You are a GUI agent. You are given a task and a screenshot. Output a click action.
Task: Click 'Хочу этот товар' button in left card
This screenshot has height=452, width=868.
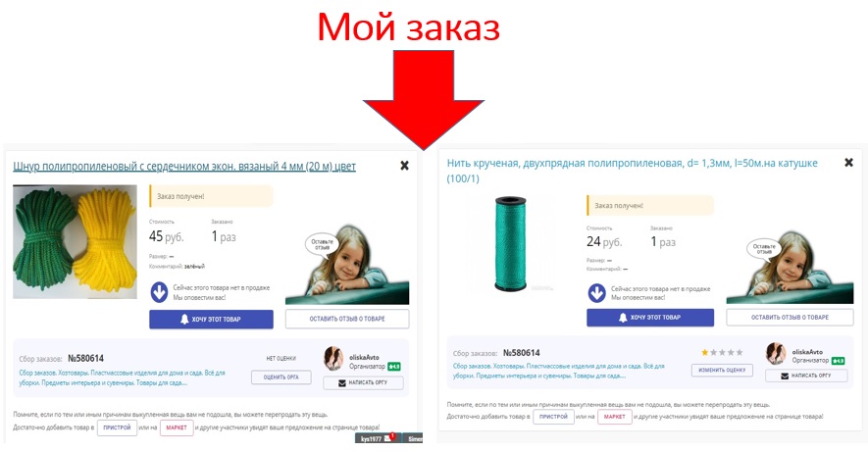(x=211, y=320)
